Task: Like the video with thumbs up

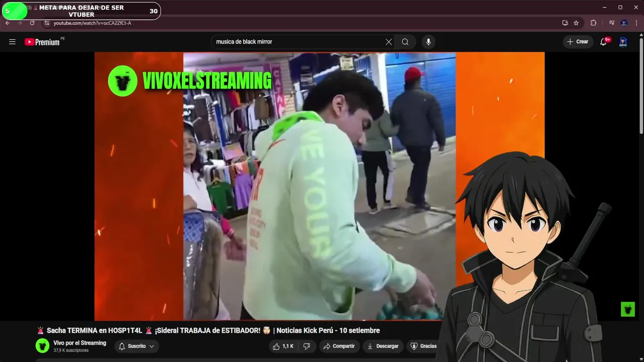Action: 282,346
